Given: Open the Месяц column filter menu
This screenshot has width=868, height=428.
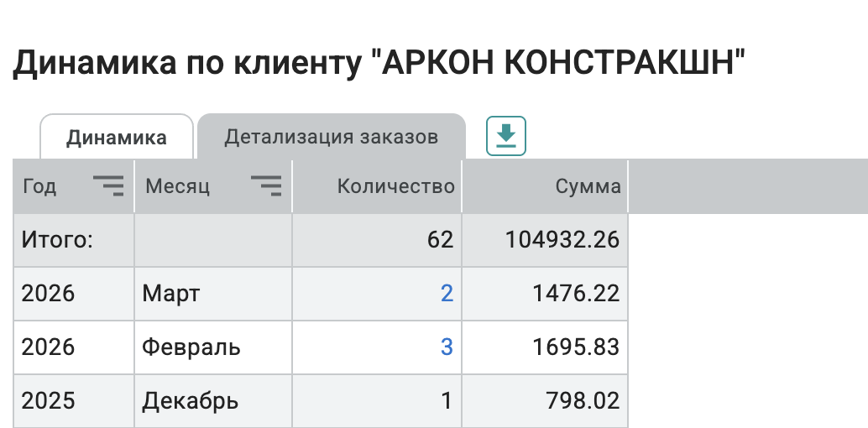Looking at the screenshot, I should click(266, 186).
